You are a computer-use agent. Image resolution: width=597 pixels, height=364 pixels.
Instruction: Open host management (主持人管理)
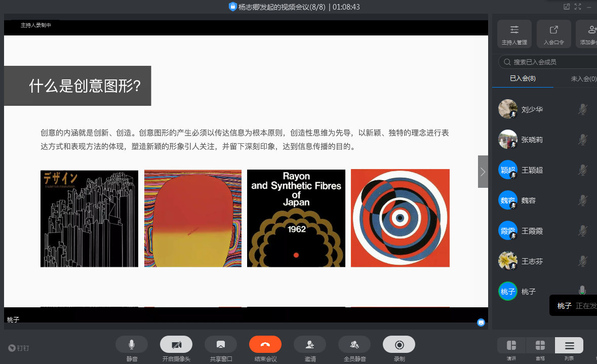click(x=514, y=34)
